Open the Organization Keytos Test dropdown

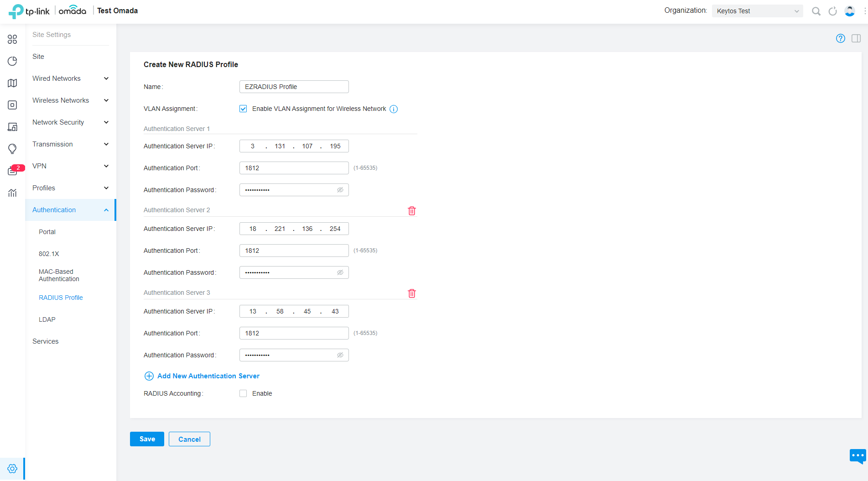coord(757,11)
